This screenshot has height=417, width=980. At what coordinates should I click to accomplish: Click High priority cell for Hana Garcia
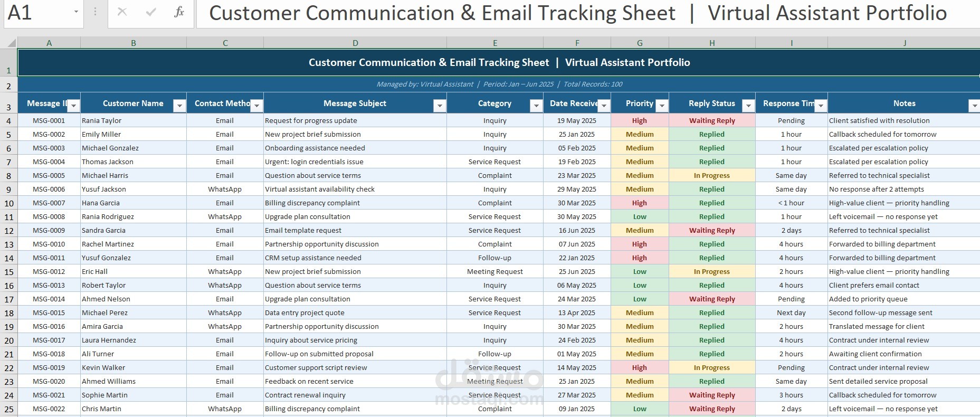tap(640, 203)
